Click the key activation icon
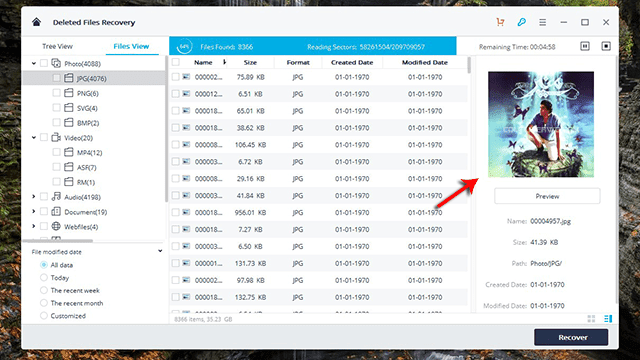Image resolution: width=640 pixels, height=360 pixels. (521, 22)
